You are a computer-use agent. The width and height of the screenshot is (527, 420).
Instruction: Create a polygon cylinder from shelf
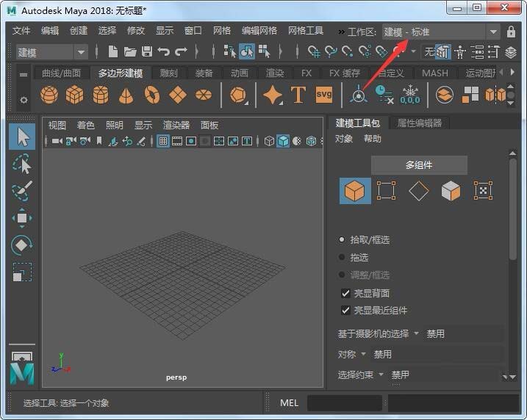point(100,95)
